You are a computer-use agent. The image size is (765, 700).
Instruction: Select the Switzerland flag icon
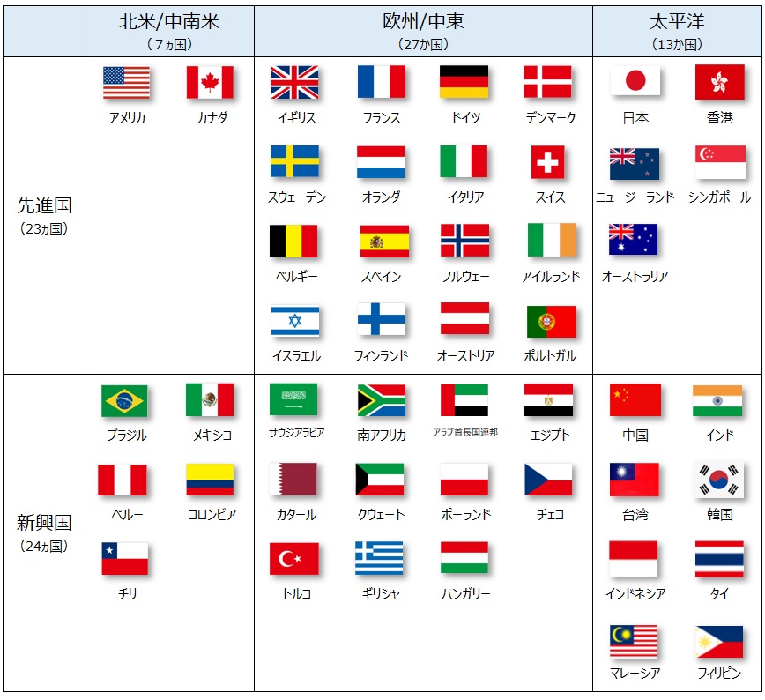coord(548,162)
